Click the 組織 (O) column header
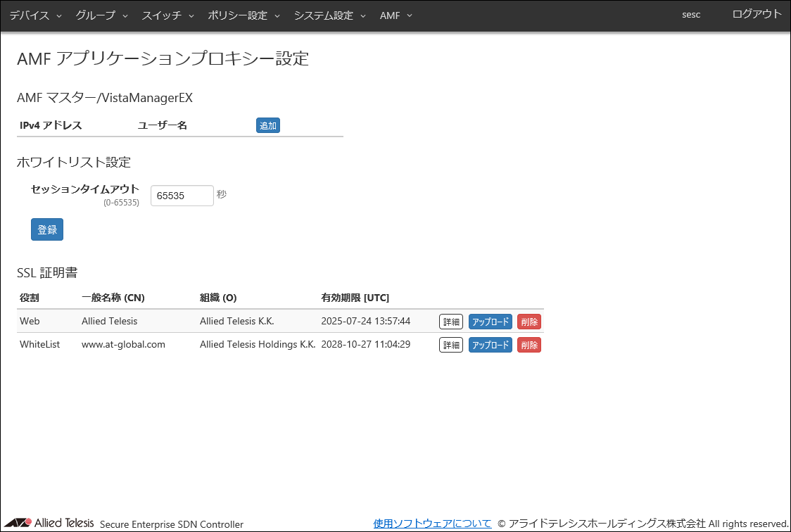 pyautogui.click(x=218, y=298)
